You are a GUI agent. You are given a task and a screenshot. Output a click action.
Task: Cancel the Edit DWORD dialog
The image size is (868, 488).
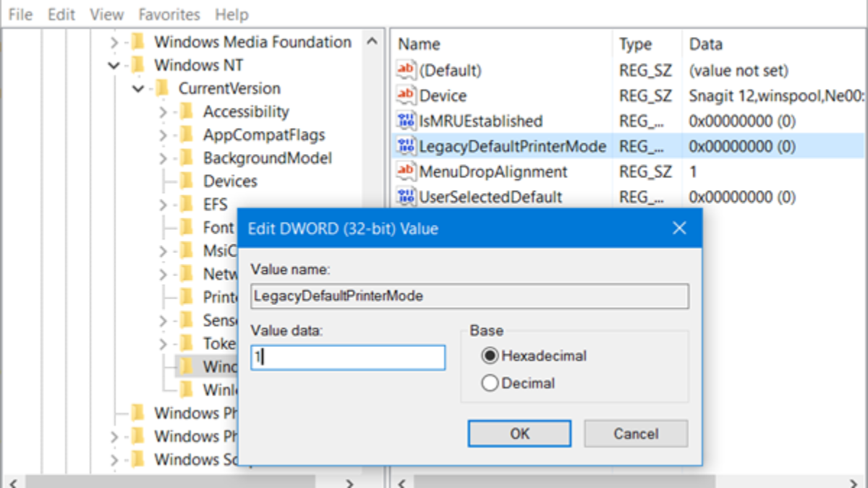click(636, 434)
